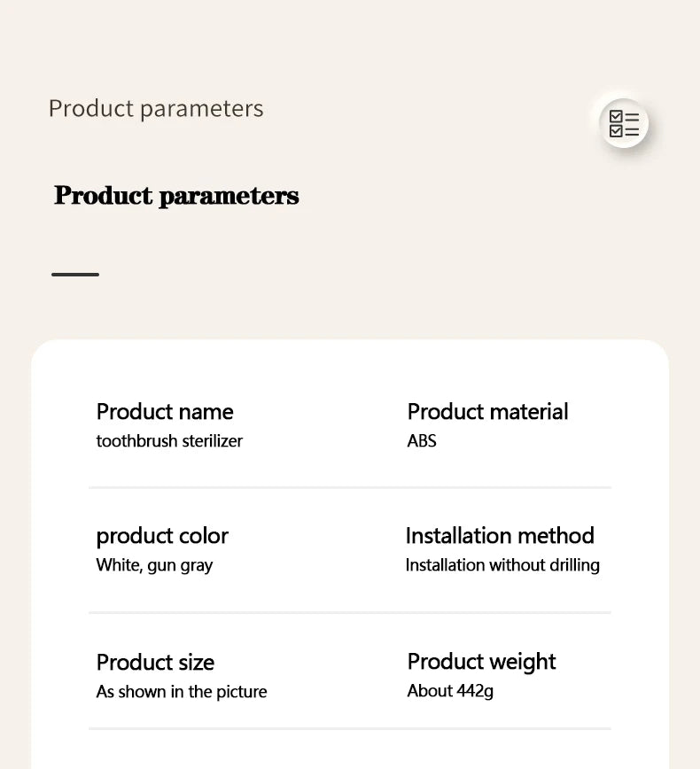Click divider line below Product name row

[350, 487]
